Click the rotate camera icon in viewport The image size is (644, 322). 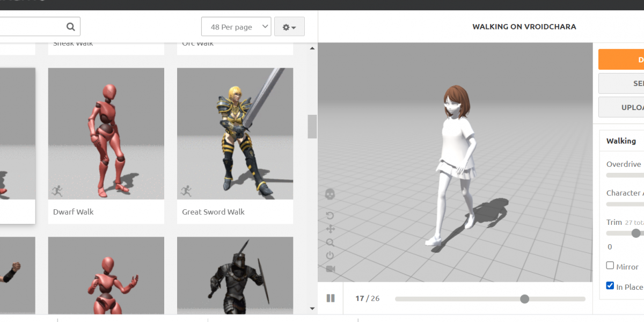pyautogui.click(x=330, y=216)
